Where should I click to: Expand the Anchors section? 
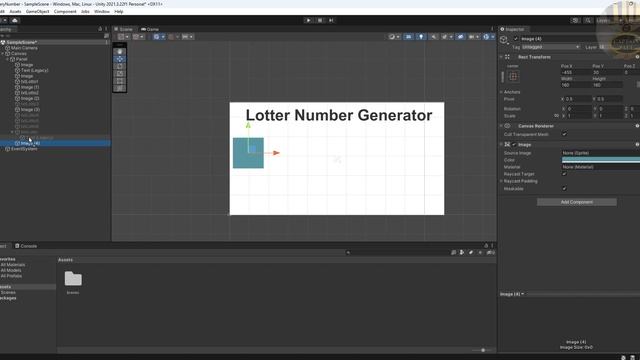click(x=501, y=92)
